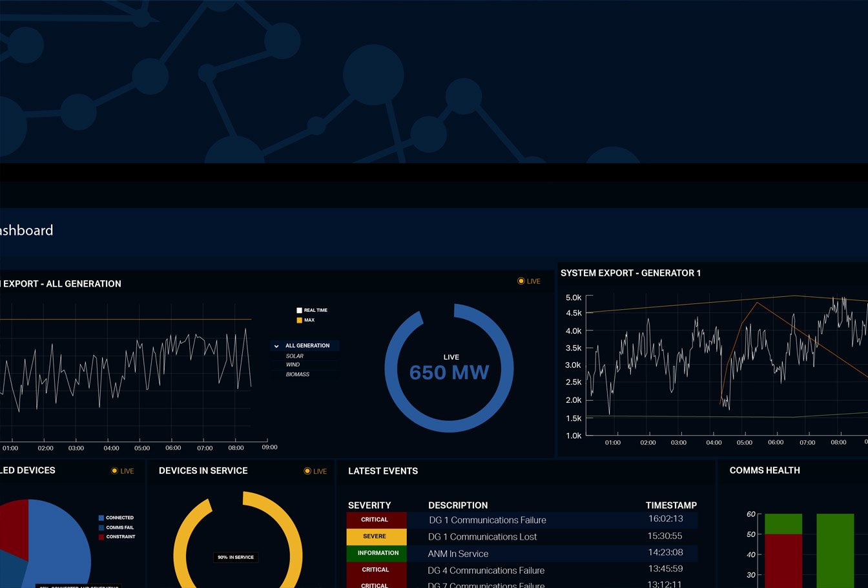Click the blue CONNECTED legend square
This screenshot has width=868, height=588.
(101, 518)
